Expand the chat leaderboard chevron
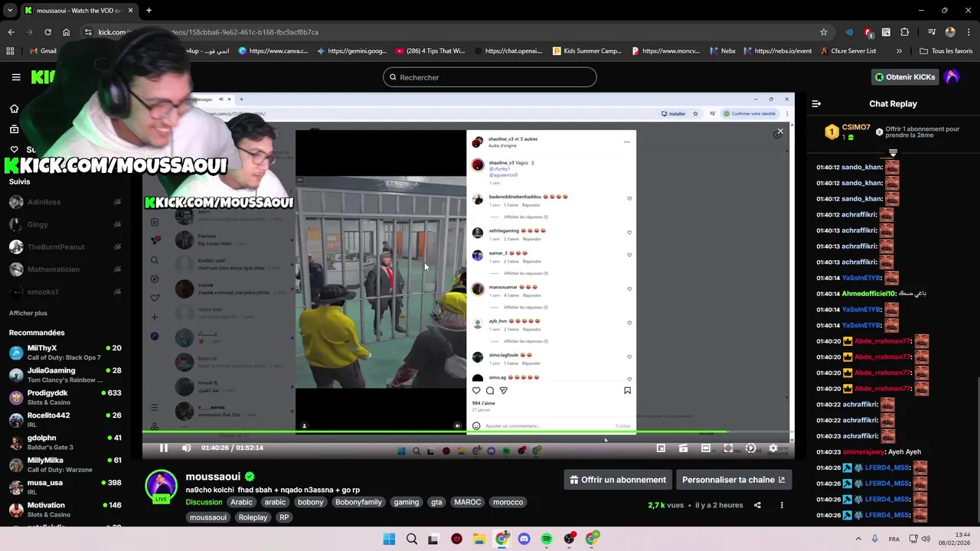The width and height of the screenshot is (980, 551). (893, 153)
